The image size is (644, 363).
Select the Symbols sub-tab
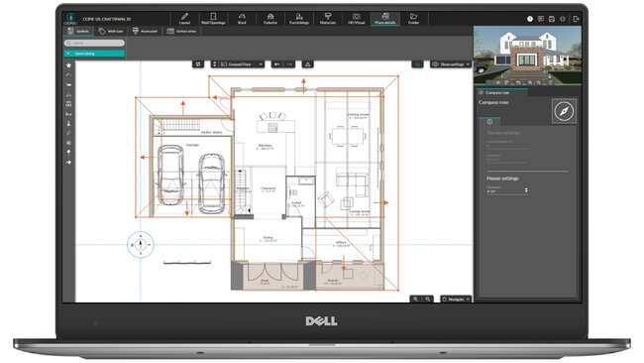click(x=78, y=32)
